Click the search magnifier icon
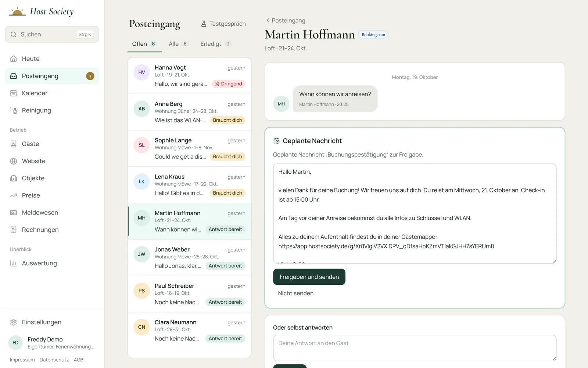Viewport: 588px width, 368px height. (x=14, y=34)
